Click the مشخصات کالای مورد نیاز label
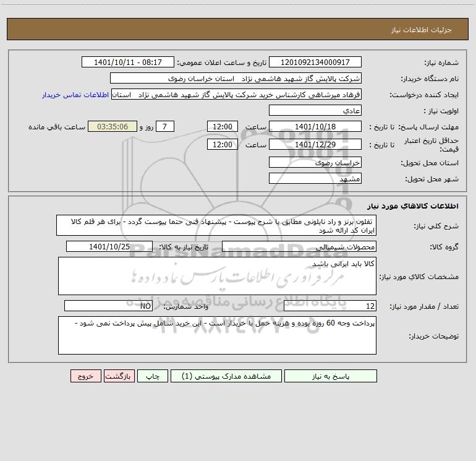476x461 pixels. pos(419,277)
